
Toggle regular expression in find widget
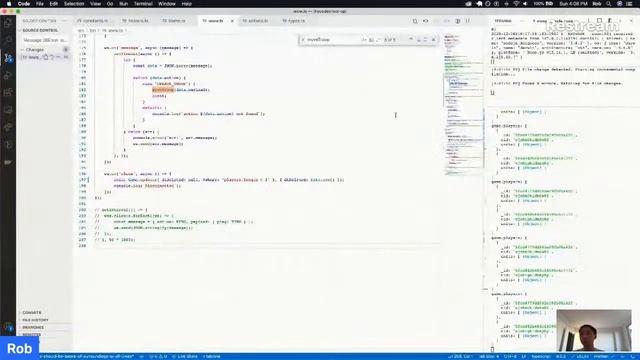(x=378, y=40)
